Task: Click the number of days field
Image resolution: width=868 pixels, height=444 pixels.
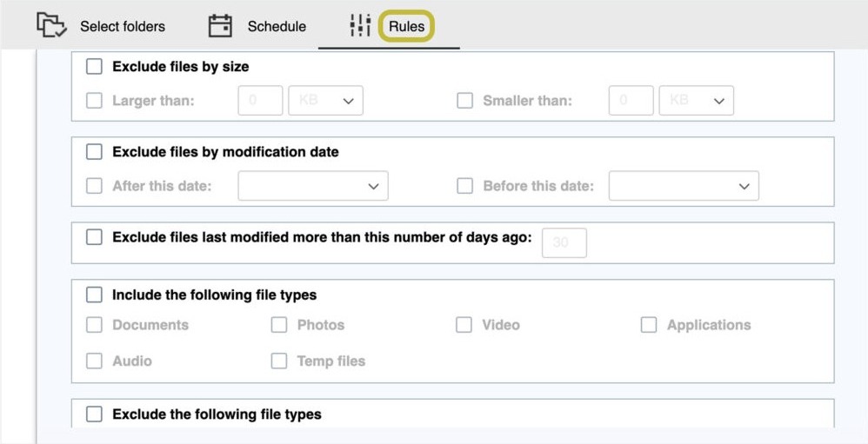Action: [564, 242]
